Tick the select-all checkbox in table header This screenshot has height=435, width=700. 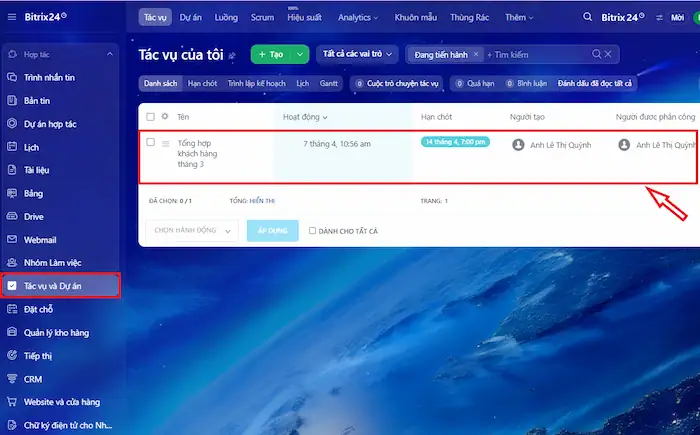click(150, 117)
